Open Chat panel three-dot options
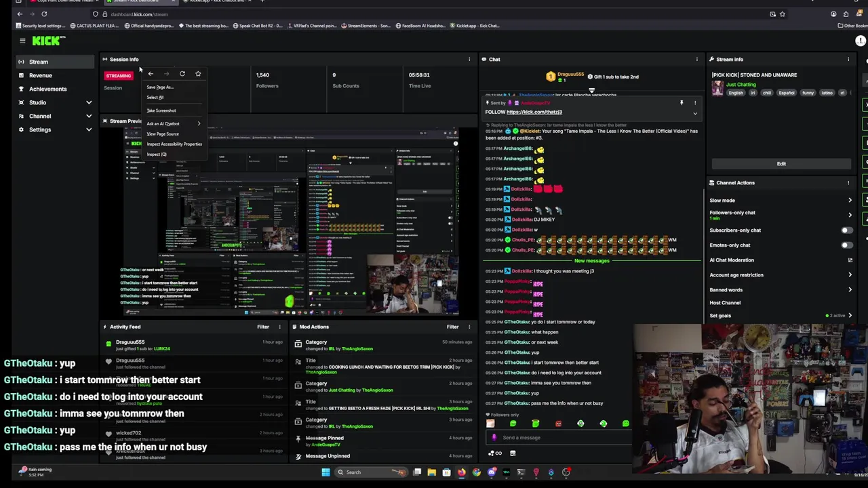This screenshot has width=868, height=488. [696, 59]
